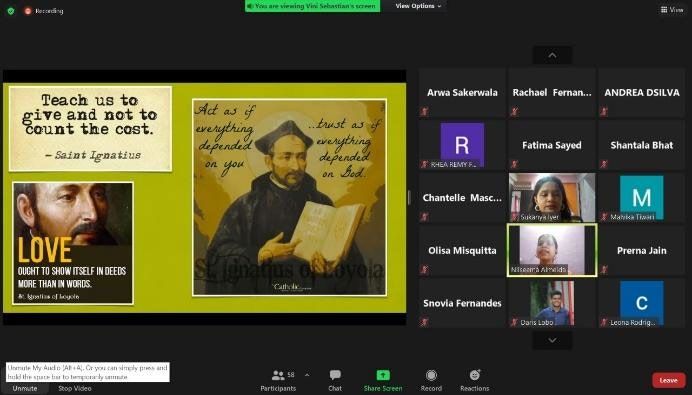Open the Participants panel icon
The image size is (692, 395).
click(278, 376)
